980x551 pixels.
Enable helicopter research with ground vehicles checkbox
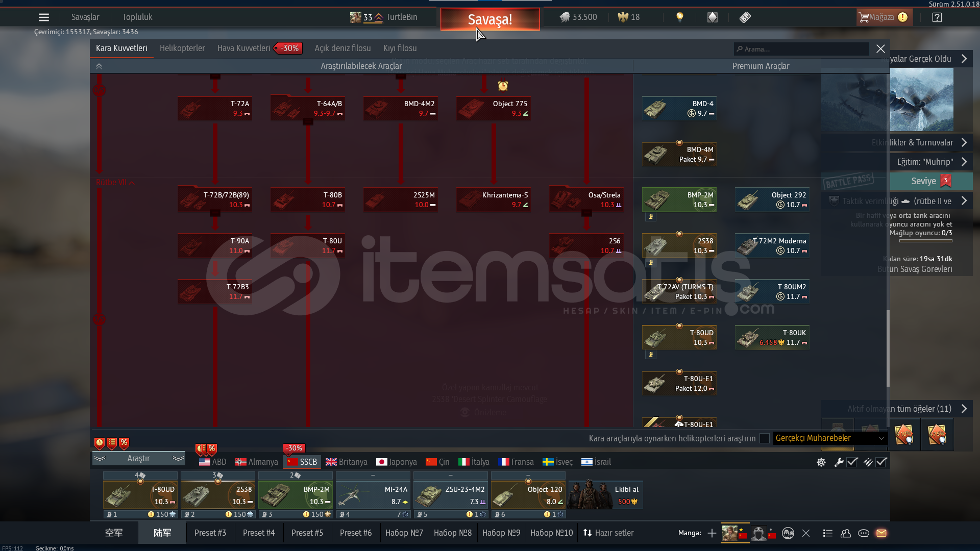(764, 438)
